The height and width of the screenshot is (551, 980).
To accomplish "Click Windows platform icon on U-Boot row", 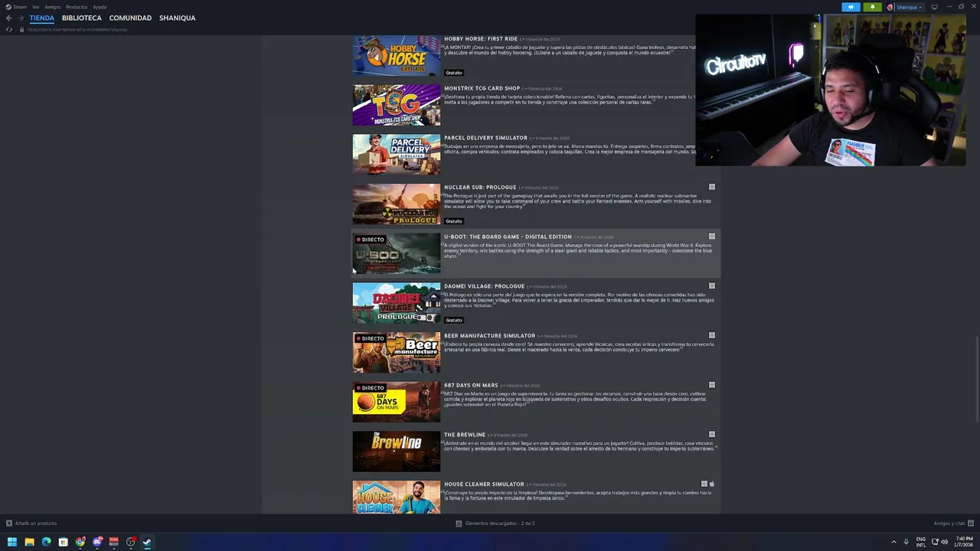I will click(x=711, y=236).
